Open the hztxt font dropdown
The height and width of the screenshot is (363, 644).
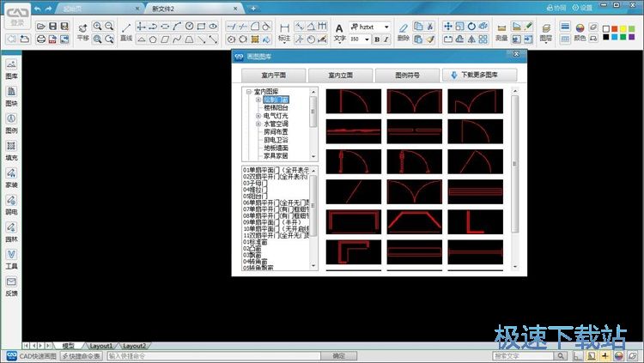coord(386,27)
